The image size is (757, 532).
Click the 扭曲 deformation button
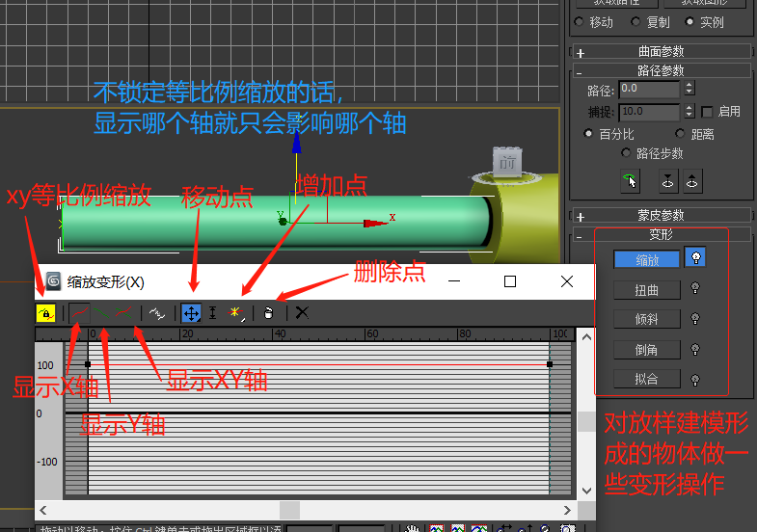647,290
